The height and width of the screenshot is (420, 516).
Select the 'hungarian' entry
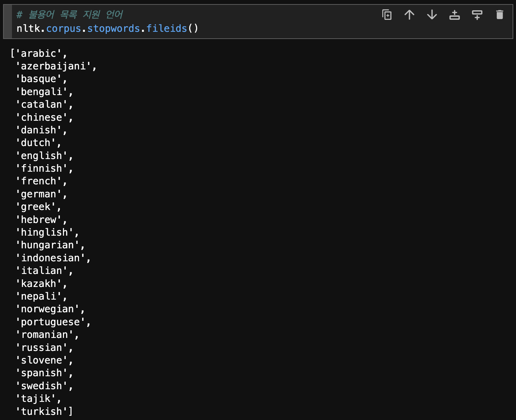tap(47, 245)
